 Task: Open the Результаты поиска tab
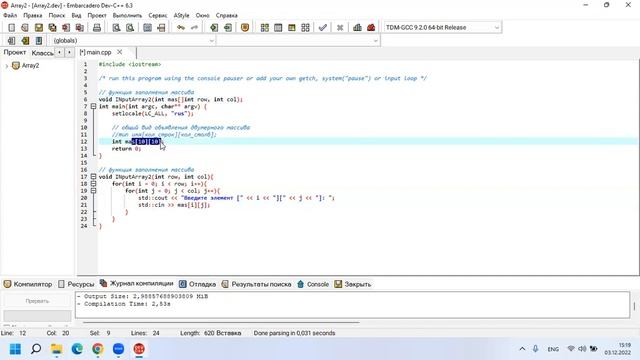pyautogui.click(x=257, y=284)
